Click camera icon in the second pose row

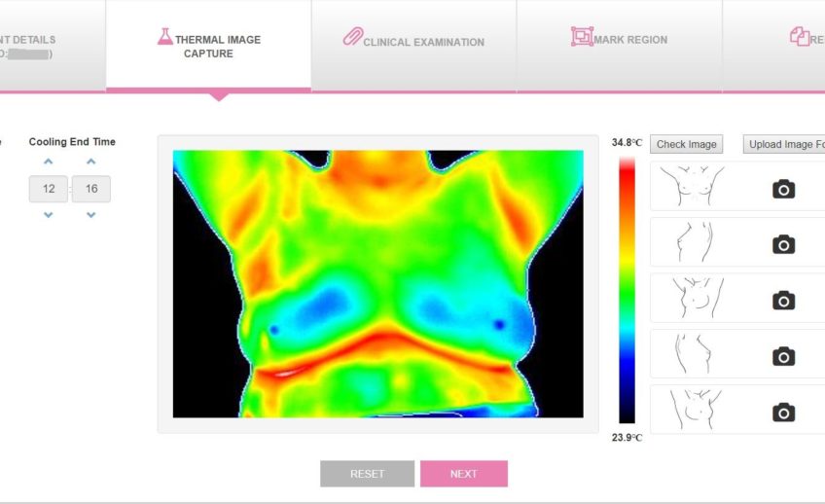pos(783,245)
